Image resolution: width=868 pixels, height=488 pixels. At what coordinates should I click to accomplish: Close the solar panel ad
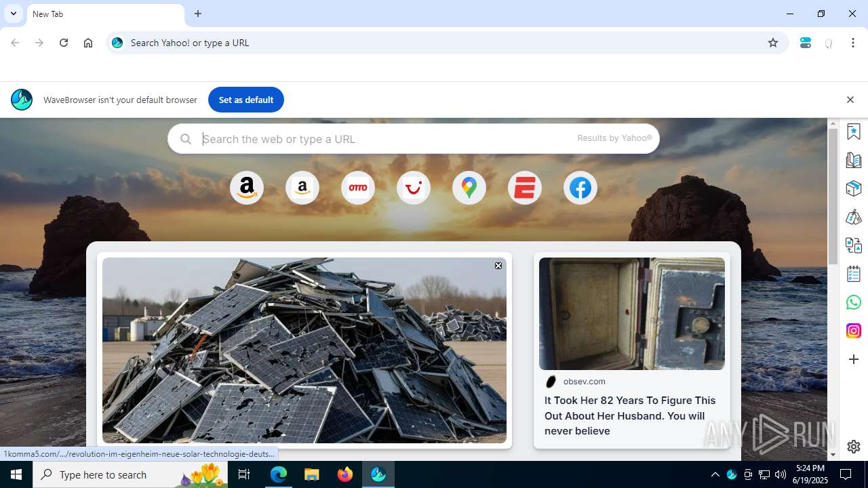498,266
